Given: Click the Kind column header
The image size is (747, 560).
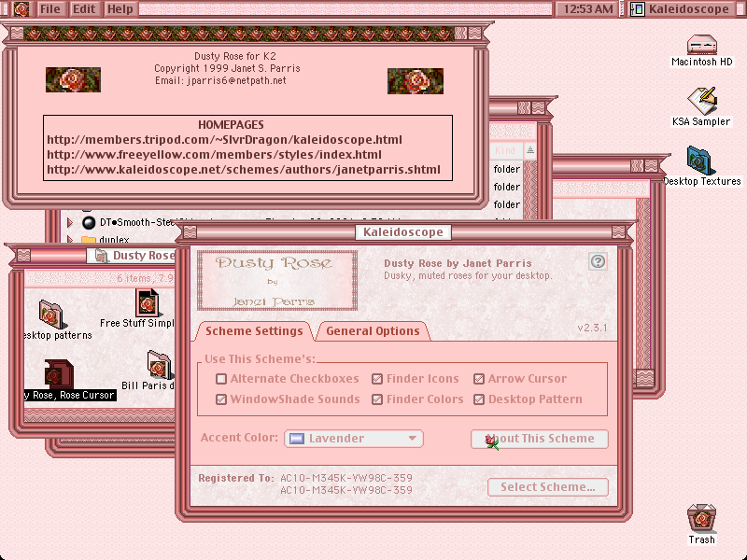Looking at the screenshot, I should tap(505, 150).
